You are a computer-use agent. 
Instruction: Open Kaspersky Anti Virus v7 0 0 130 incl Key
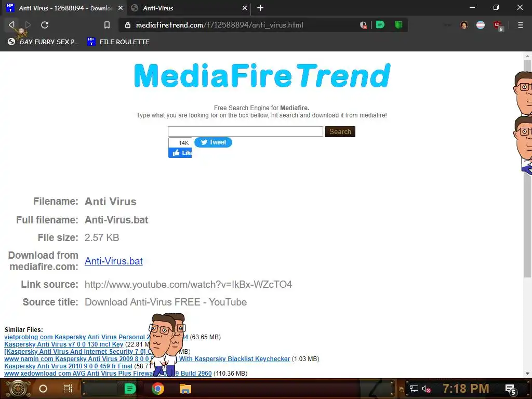64,344
